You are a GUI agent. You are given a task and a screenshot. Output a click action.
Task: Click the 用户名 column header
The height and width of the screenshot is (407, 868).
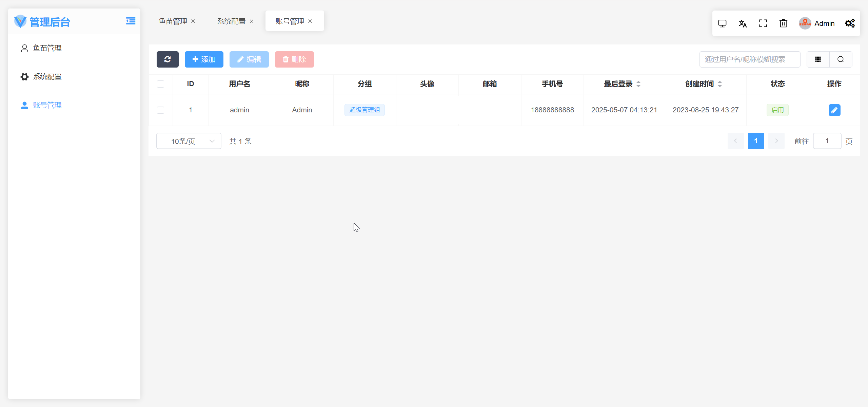(x=240, y=84)
